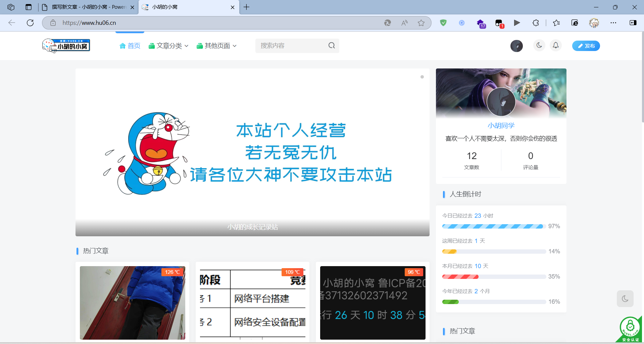Click the Edge sync icon in the address bar
The image size is (644, 344).
coord(388,23)
